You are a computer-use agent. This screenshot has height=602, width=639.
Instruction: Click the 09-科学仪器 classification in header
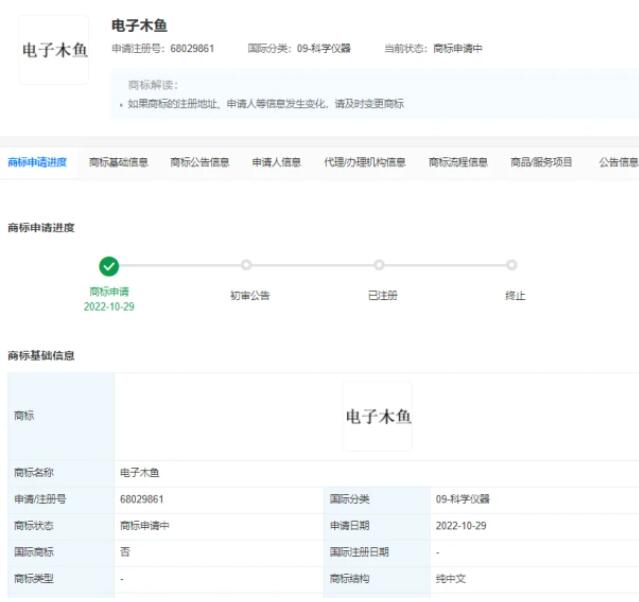tap(324, 48)
